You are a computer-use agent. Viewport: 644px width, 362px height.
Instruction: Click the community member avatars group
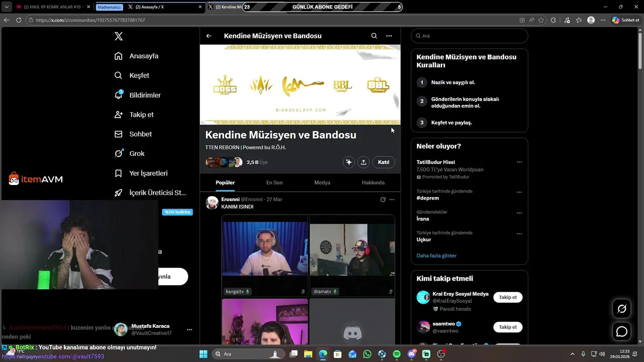click(x=224, y=162)
